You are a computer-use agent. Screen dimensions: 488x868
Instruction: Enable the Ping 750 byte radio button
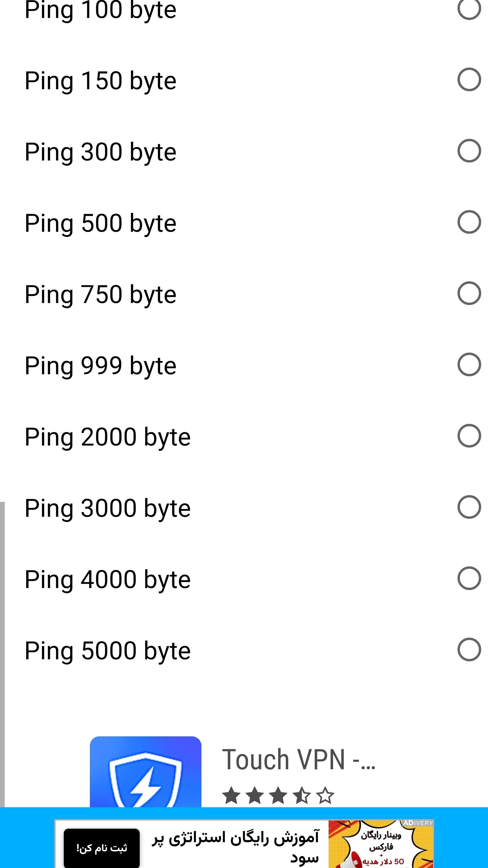(x=469, y=294)
